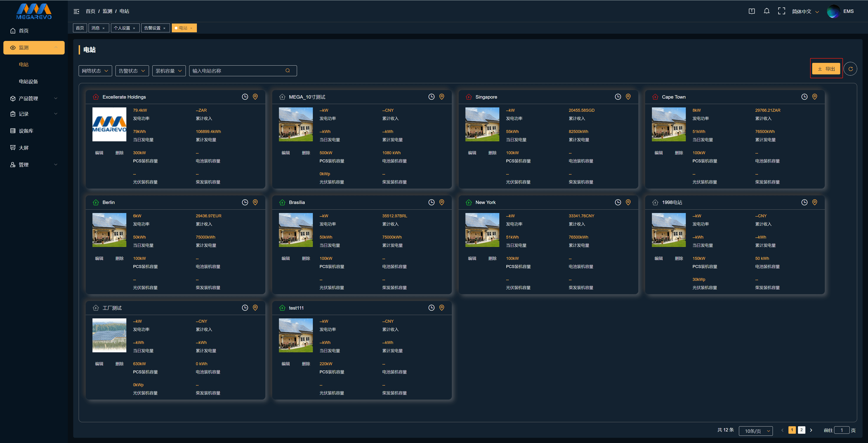This screenshot has height=443, width=868.
Task: Open location pin for Excellerate Holdings
Action: click(x=255, y=97)
